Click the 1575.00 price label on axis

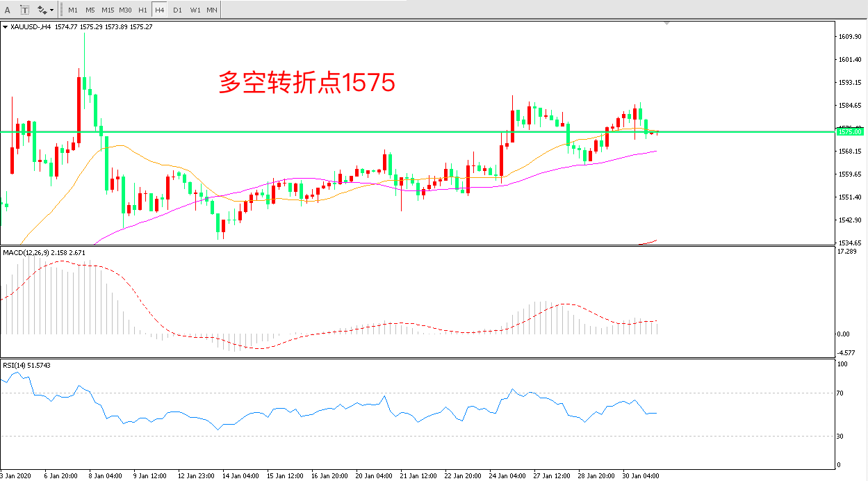(850, 131)
